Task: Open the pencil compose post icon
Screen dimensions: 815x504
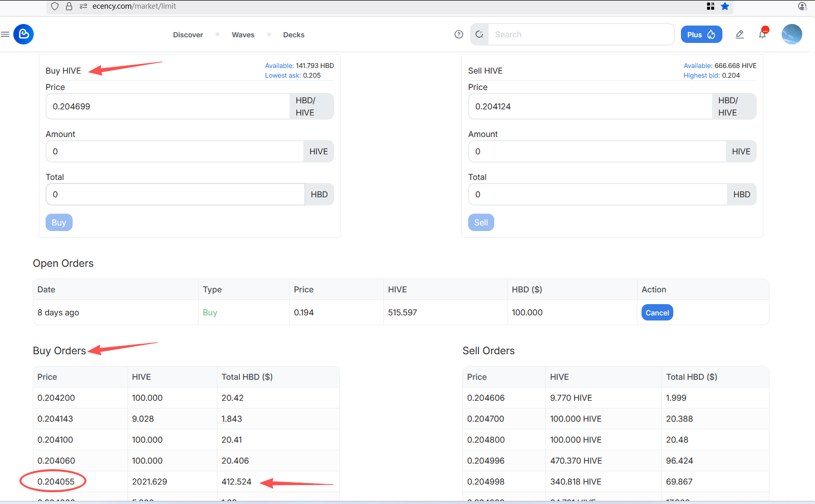Action: (x=740, y=34)
